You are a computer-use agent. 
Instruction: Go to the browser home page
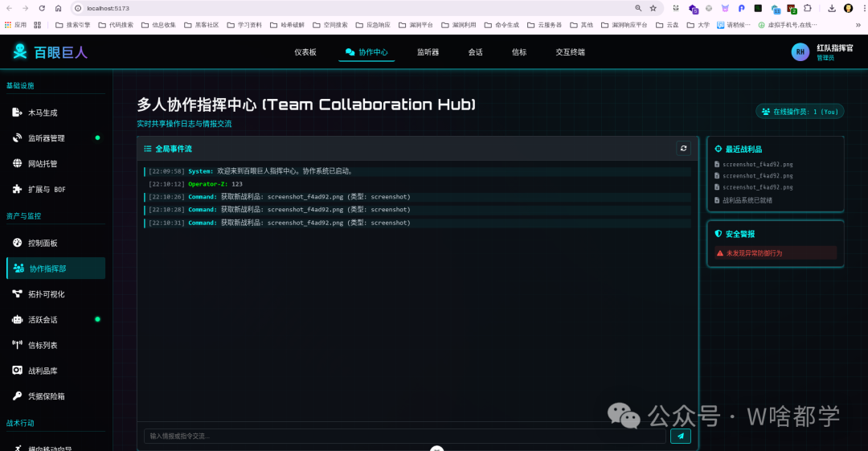point(58,8)
